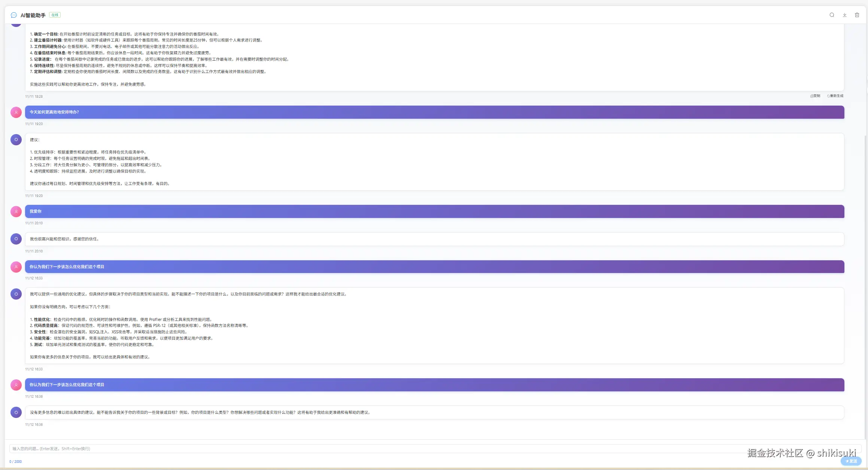This screenshot has height=470, width=868.
Task: Click the 重新生成 regenerate button
Action: click(835, 96)
